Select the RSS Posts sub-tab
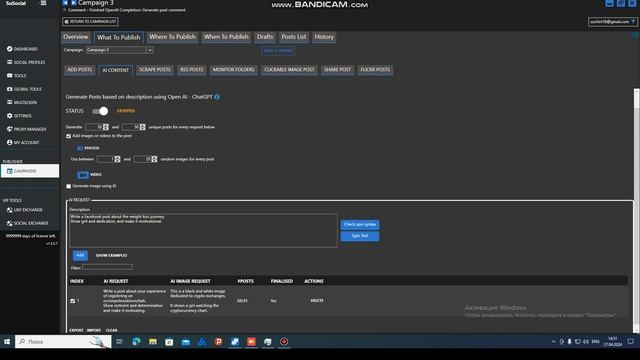640x360 pixels. (x=191, y=70)
